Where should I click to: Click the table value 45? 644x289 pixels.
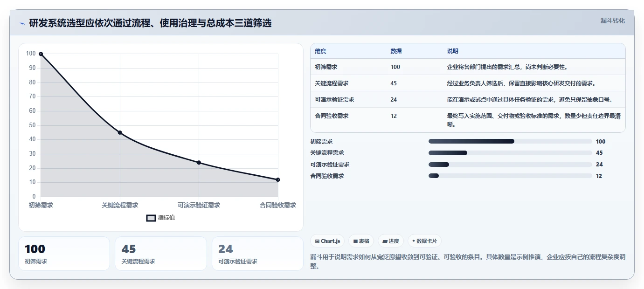(x=394, y=83)
